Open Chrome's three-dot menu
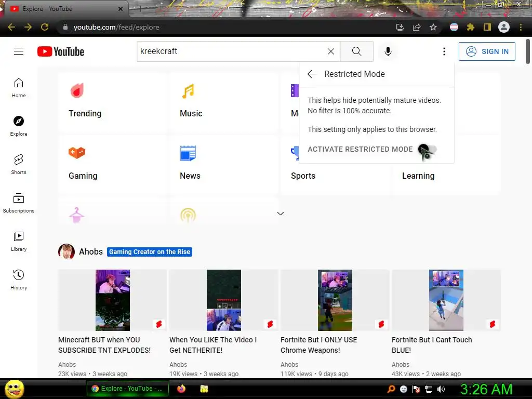532x399 pixels. tap(521, 27)
